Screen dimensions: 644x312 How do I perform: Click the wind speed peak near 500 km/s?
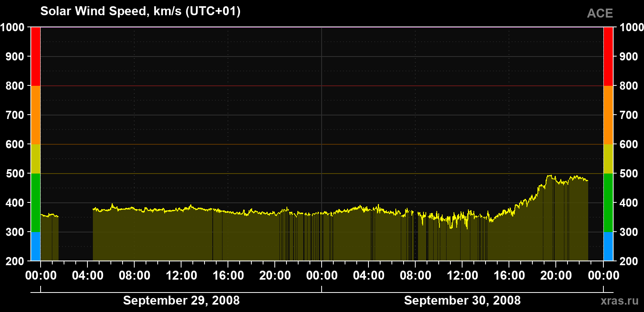[550, 176]
